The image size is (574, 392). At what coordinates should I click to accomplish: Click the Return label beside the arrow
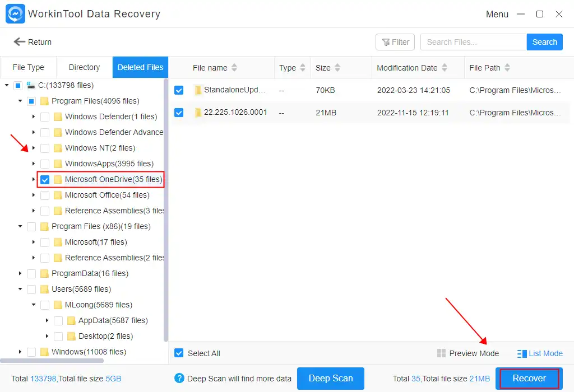tap(40, 42)
